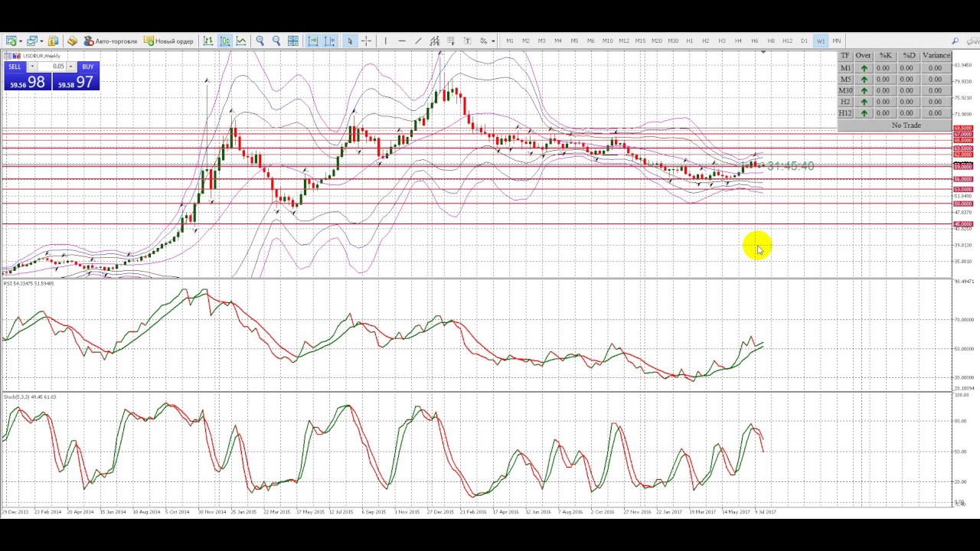Tile chart windows with grid icon
This screenshot has height=551, width=980.
tap(293, 41)
